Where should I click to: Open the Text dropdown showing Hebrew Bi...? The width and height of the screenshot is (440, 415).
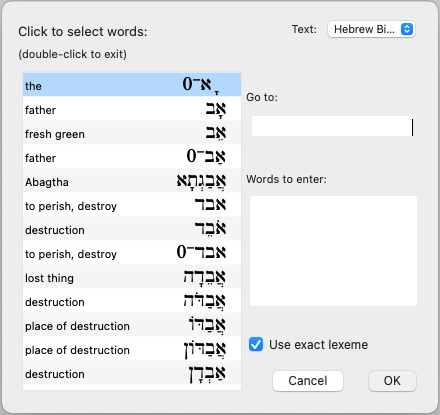[x=371, y=29]
